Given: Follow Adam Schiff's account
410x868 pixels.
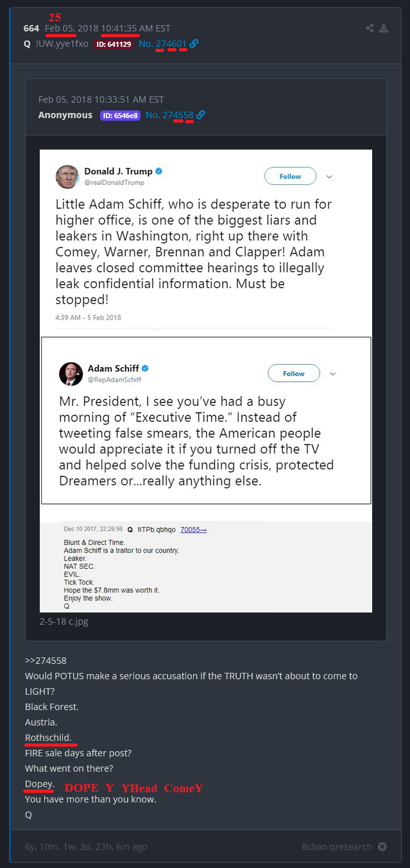Looking at the screenshot, I should click(x=293, y=374).
